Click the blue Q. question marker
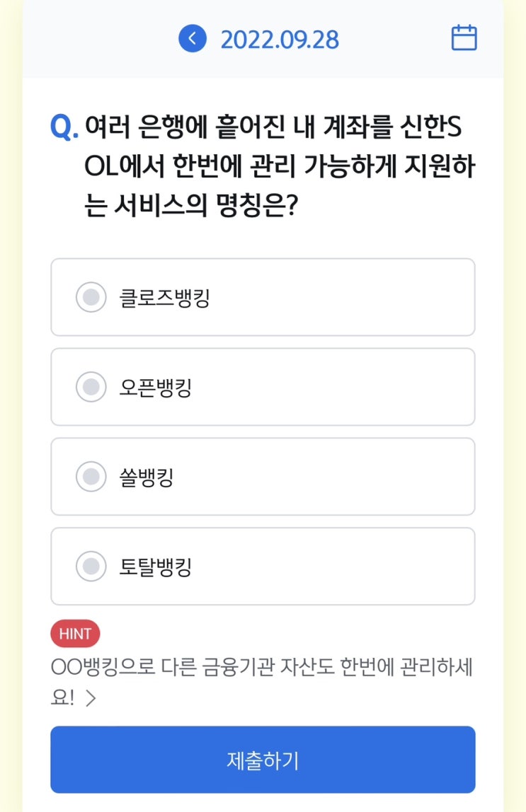 64,128
